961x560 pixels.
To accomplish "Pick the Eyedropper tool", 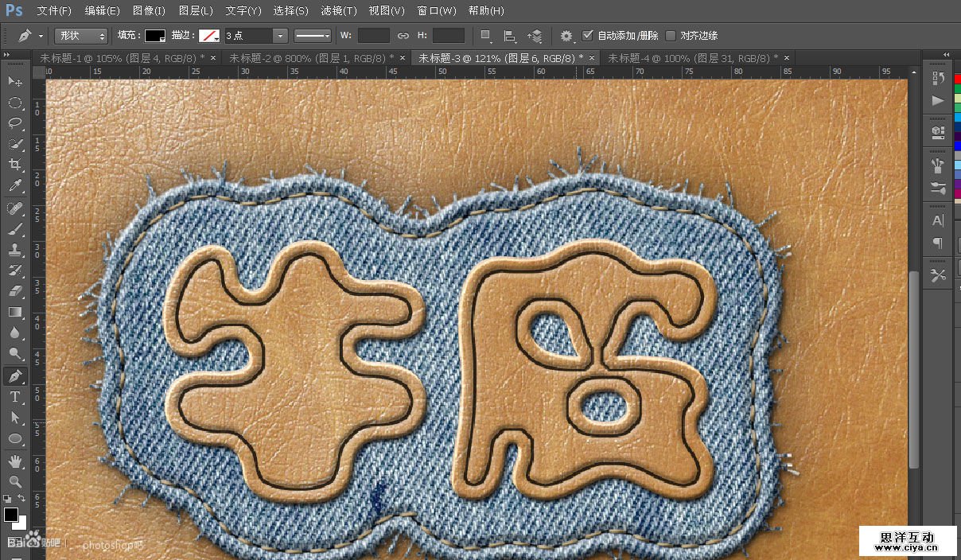I will tap(15, 186).
